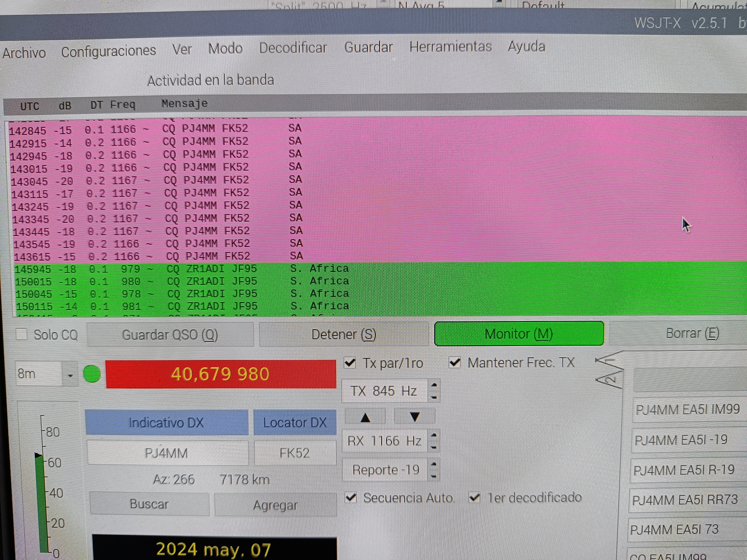Click the green Monitor (M) button
The image size is (747, 560).
[519, 334]
